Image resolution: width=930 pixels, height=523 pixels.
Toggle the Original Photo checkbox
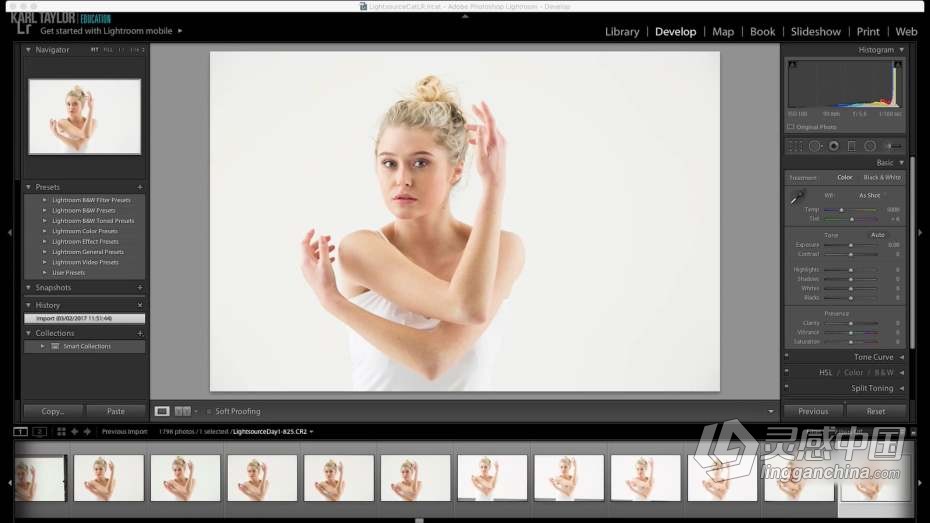point(791,127)
